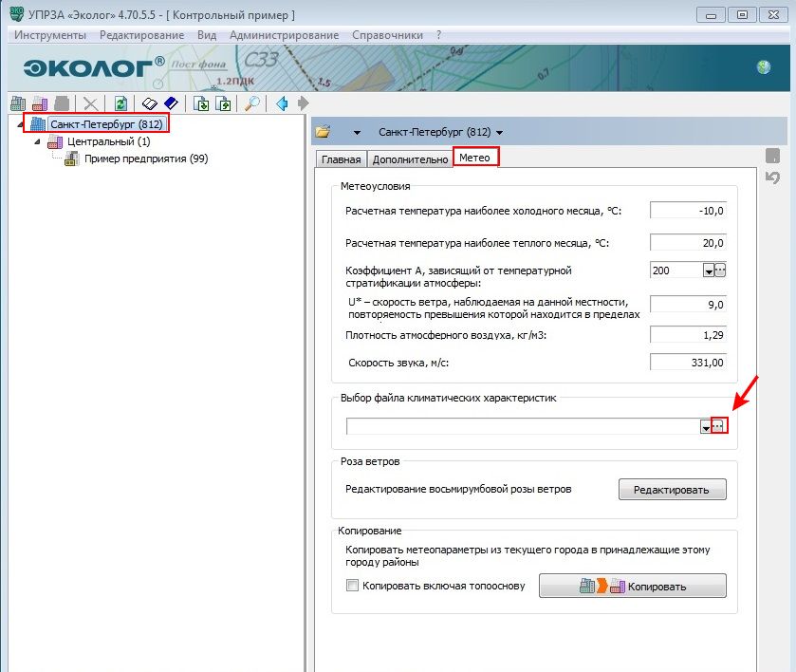The image size is (796, 672).
Task: Click the grey forward arrow icon
Action: coord(303,103)
